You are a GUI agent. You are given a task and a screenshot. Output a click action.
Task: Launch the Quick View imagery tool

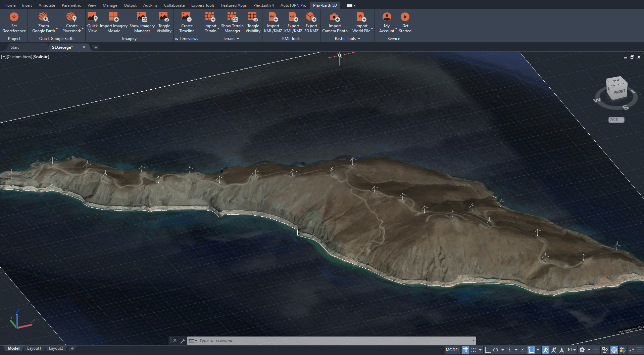pos(92,22)
